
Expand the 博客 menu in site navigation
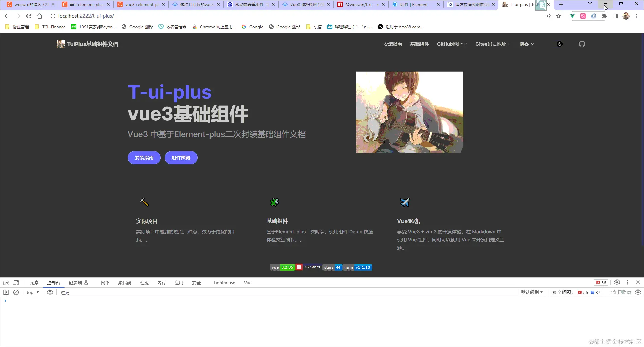coord(526,44)
